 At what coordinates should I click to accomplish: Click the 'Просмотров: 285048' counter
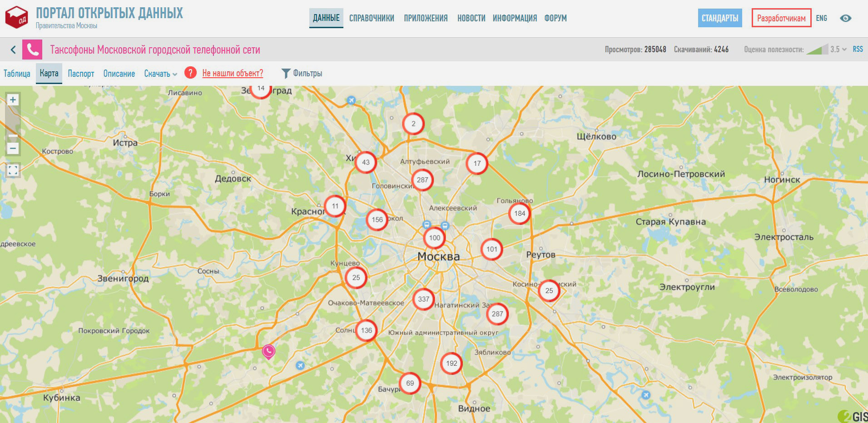point(635,50)
